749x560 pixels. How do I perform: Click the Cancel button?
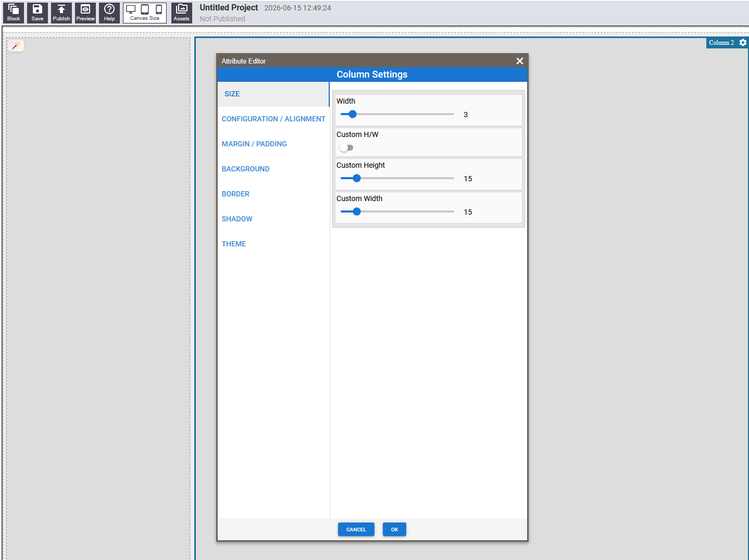356,529
